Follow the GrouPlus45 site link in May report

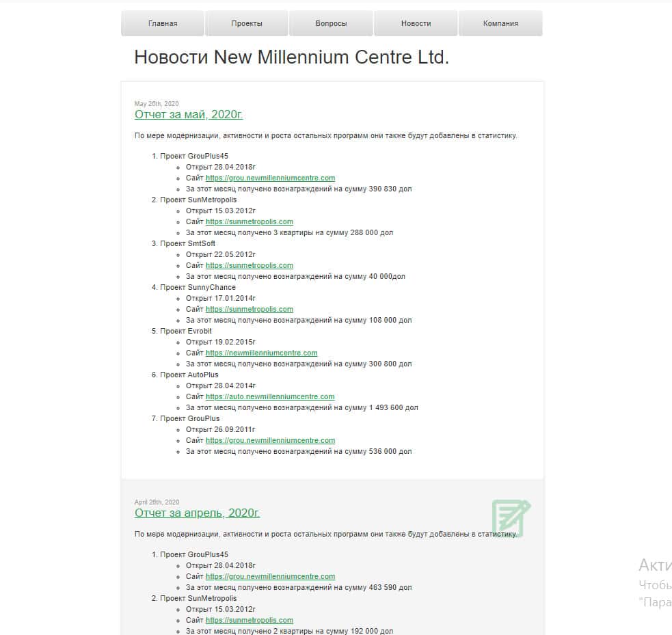coord(271,178)
